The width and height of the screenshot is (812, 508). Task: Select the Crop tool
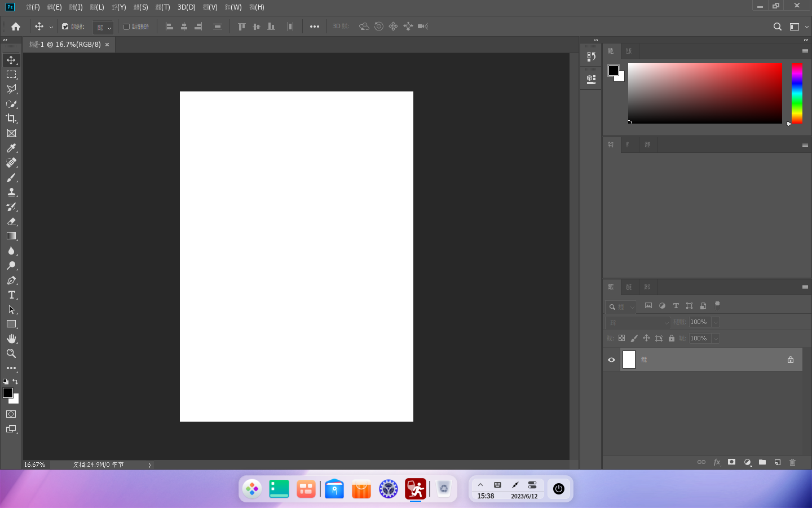point(11,119)
